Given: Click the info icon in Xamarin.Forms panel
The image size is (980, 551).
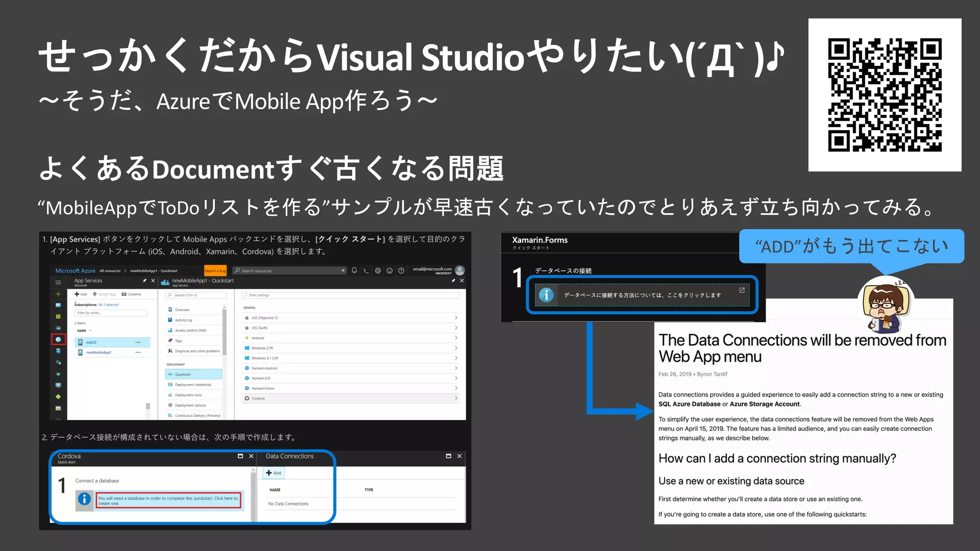Looking at the screenshot, I should point(546,295).
